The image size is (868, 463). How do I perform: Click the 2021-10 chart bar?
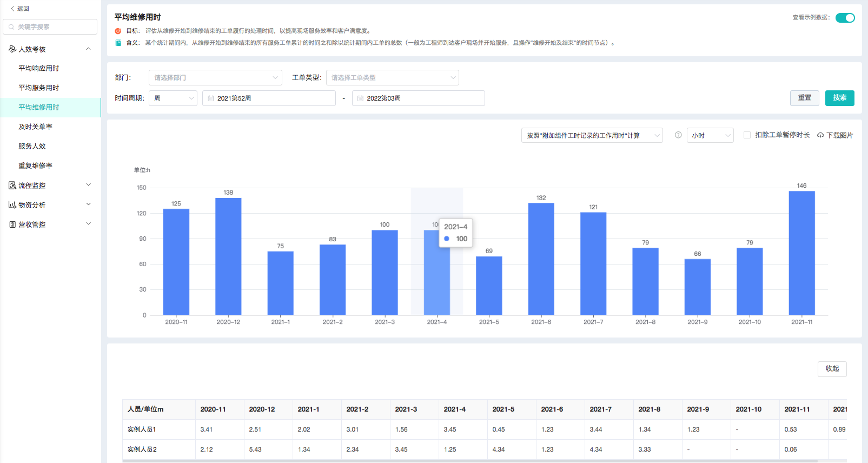[x=750, y=281]
